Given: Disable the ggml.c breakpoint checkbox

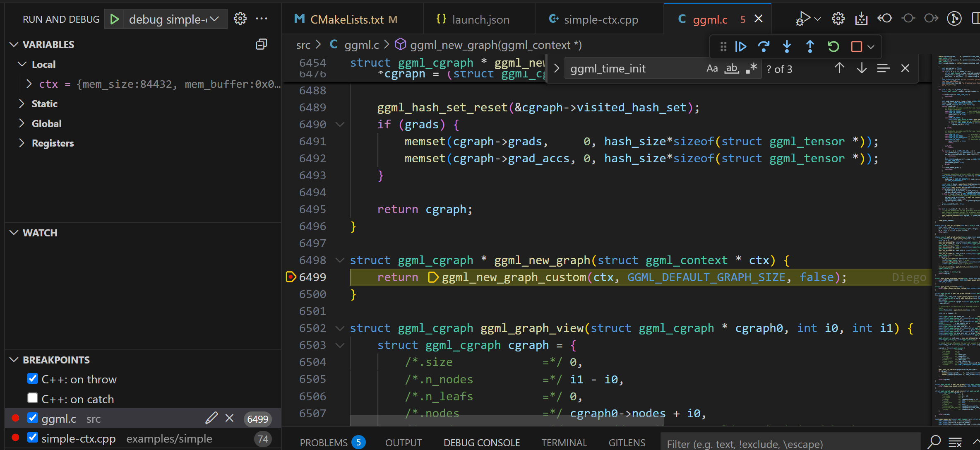Looking at the screenshot, I should (33, 418).
